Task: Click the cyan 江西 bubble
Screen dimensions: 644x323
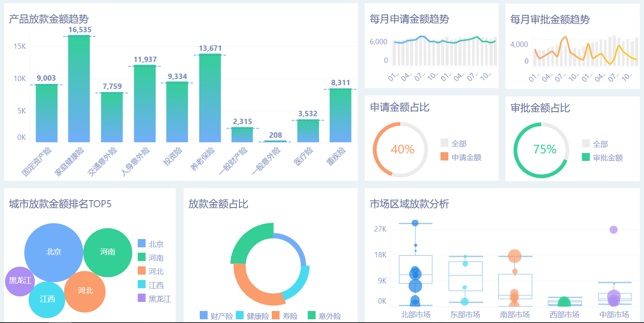Action: pos(47,299)
